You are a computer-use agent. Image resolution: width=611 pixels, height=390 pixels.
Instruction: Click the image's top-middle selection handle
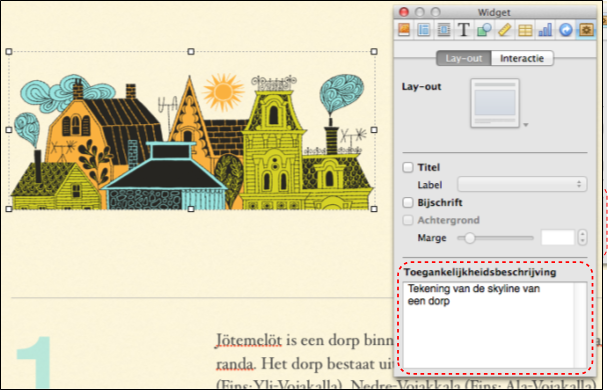click(x=191, y=51)
